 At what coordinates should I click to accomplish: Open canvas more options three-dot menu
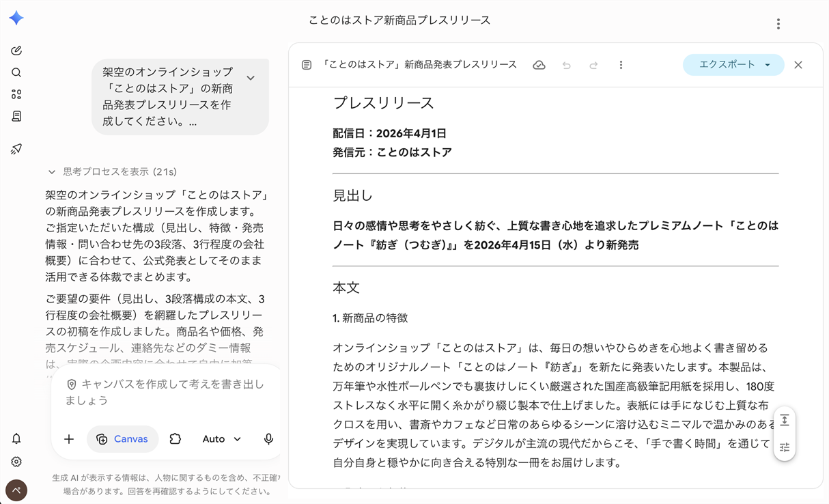[x=621, y=65]
